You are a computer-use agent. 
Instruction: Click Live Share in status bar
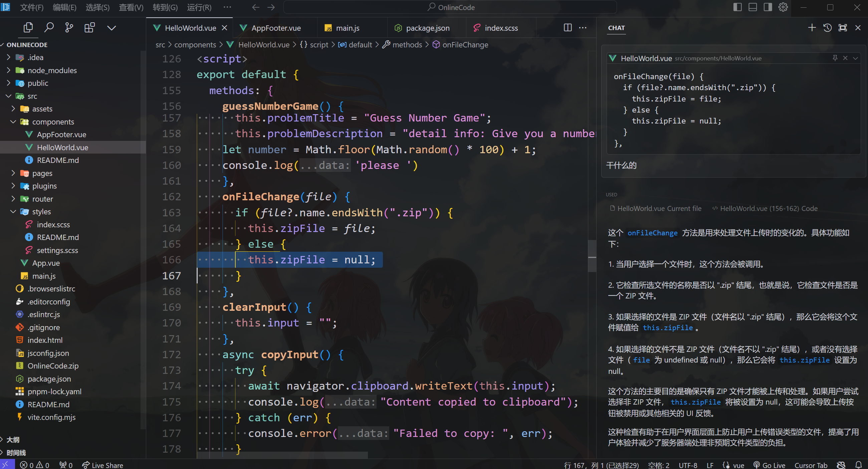103,465
